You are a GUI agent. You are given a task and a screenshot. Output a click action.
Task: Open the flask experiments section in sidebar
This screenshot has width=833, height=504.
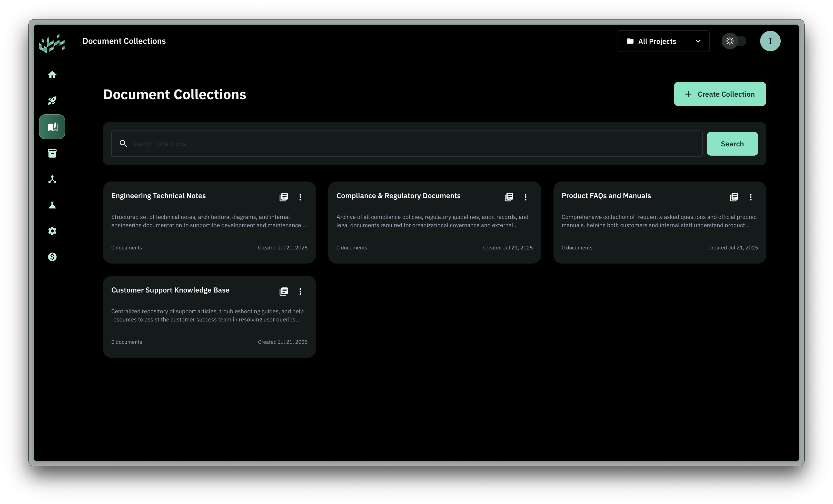click(52, 205)
